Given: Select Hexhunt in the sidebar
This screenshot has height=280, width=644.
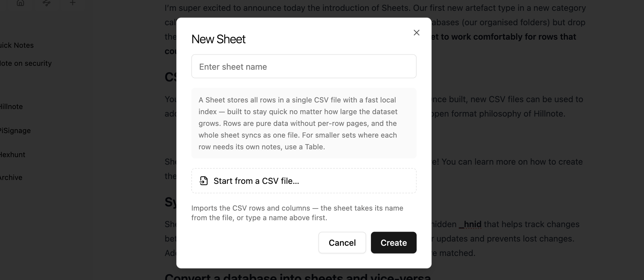Looking at the screenshot, I should coord(13,155).
